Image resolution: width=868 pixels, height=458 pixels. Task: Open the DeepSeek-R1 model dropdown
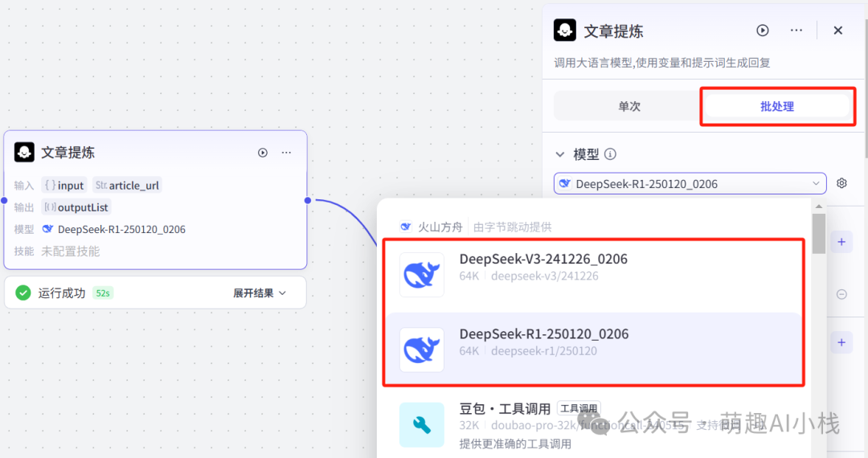coord(690,184)
